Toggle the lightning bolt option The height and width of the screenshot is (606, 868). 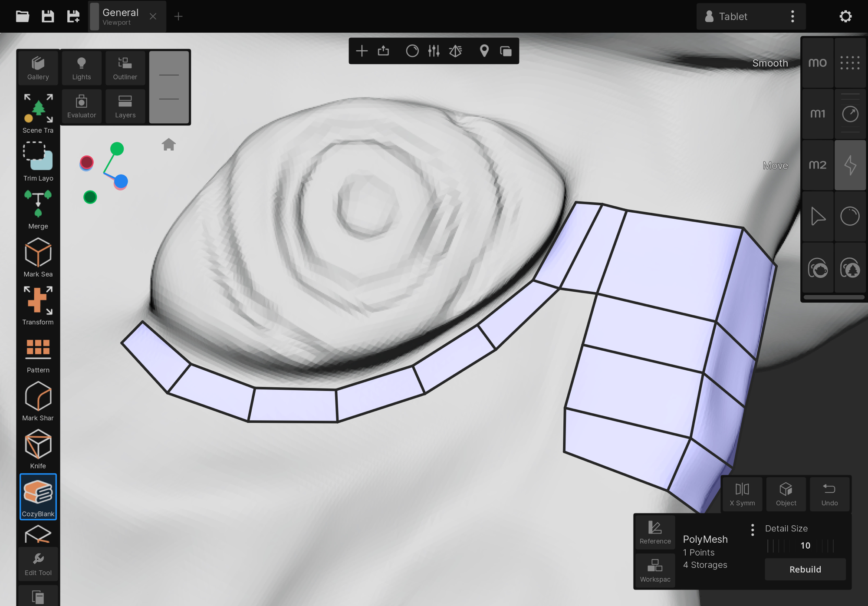pyautogui.click(x=850, y=165)
